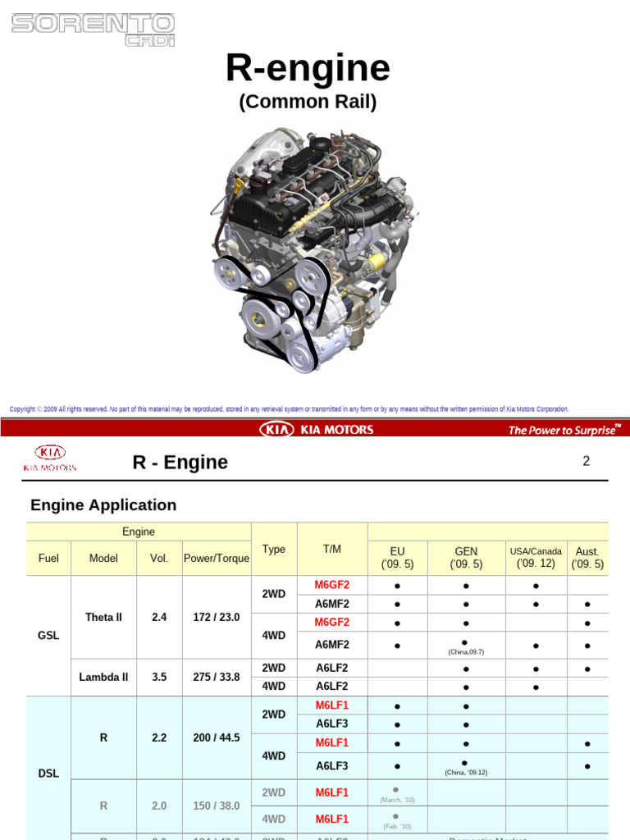Viewport: 630px width, 840px height.
Task: Select the "Engine Application" heading
Action: 103,504
